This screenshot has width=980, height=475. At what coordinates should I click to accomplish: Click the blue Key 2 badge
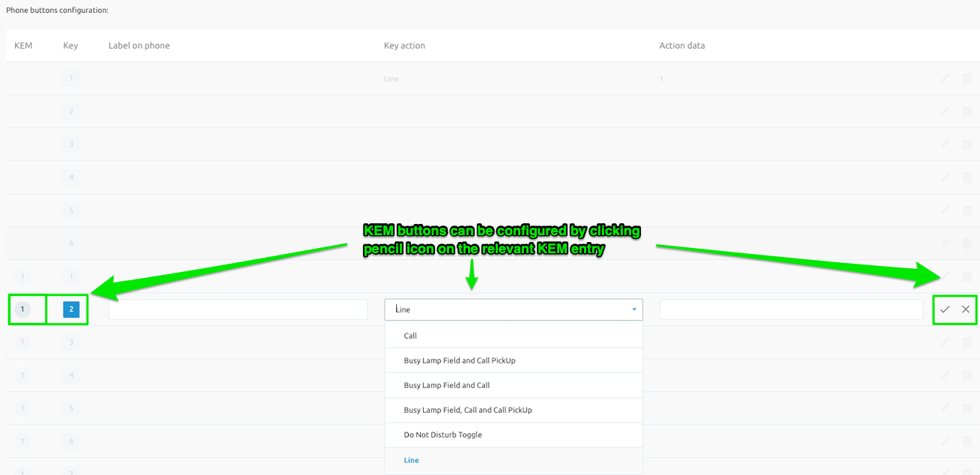(x=71, y=309)
